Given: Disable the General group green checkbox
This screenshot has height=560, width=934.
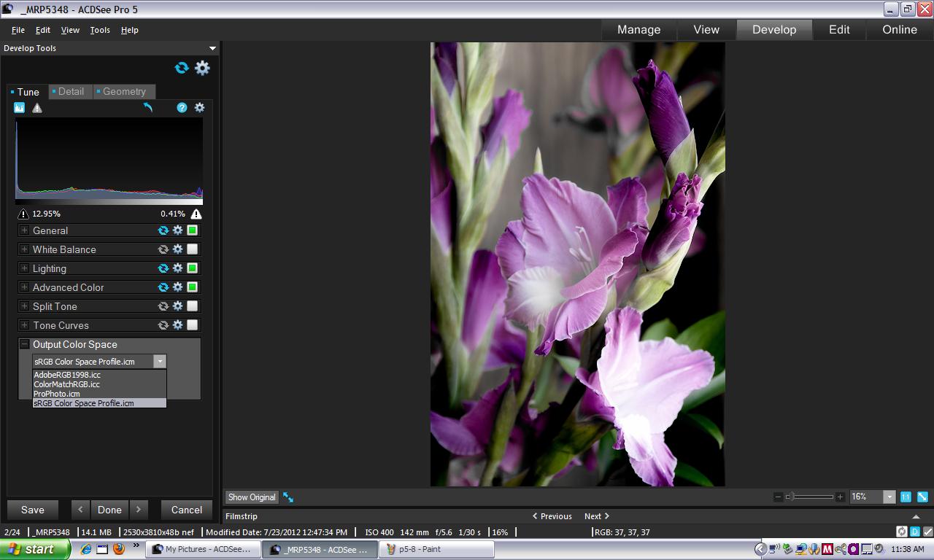Looking at the screenshot, I should click(193, 230).
